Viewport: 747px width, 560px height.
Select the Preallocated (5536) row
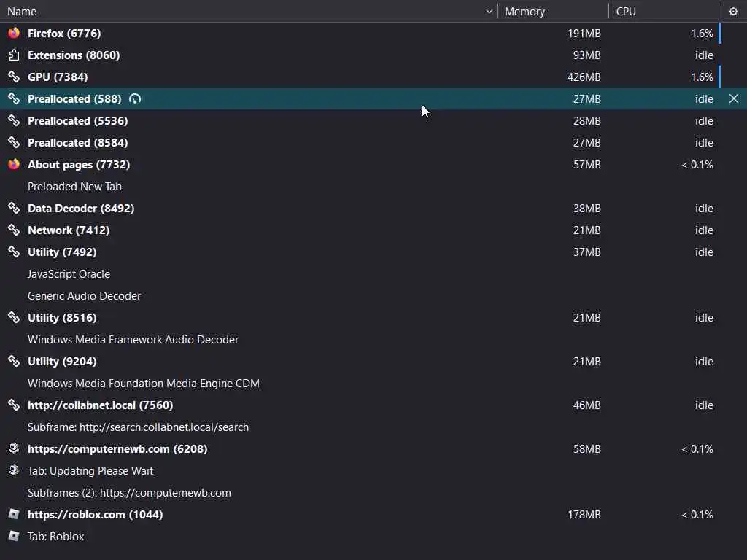(373, 120)
